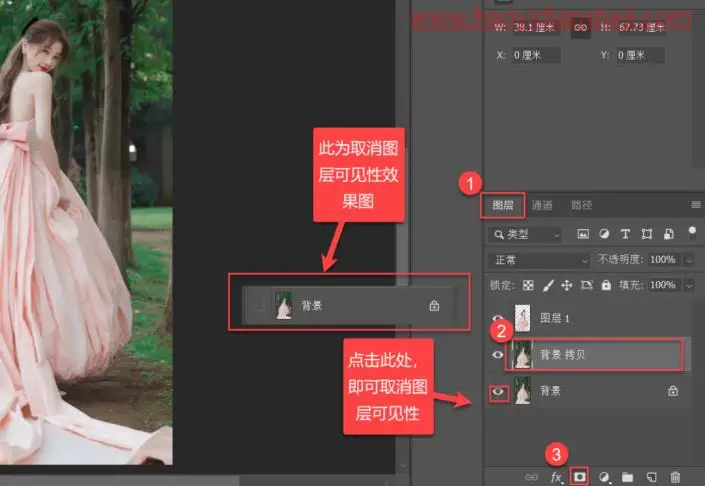Lock transparent pixels checkerboard icon
Image resolution: width=705 pixels, height=486 pixels.
click(x=528, y=285)
